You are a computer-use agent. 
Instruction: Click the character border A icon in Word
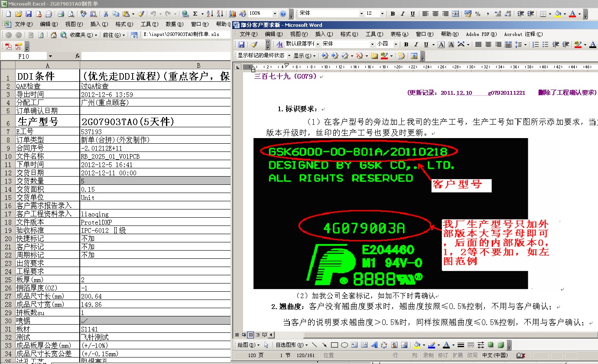[441, 44]
